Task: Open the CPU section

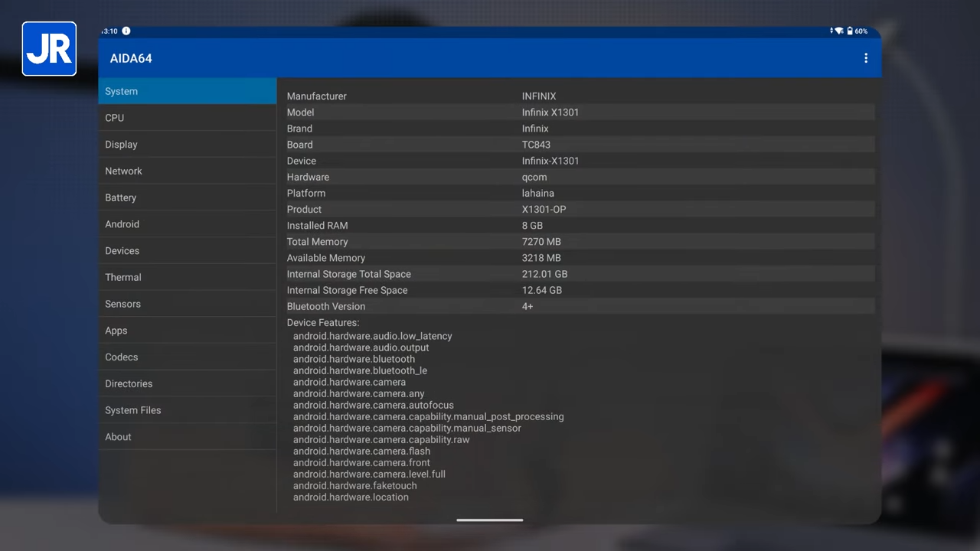Action: (188, 118)
